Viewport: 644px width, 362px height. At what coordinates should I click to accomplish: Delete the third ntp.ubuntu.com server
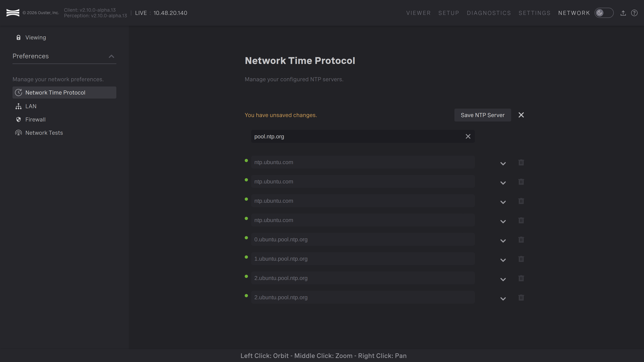521,201
